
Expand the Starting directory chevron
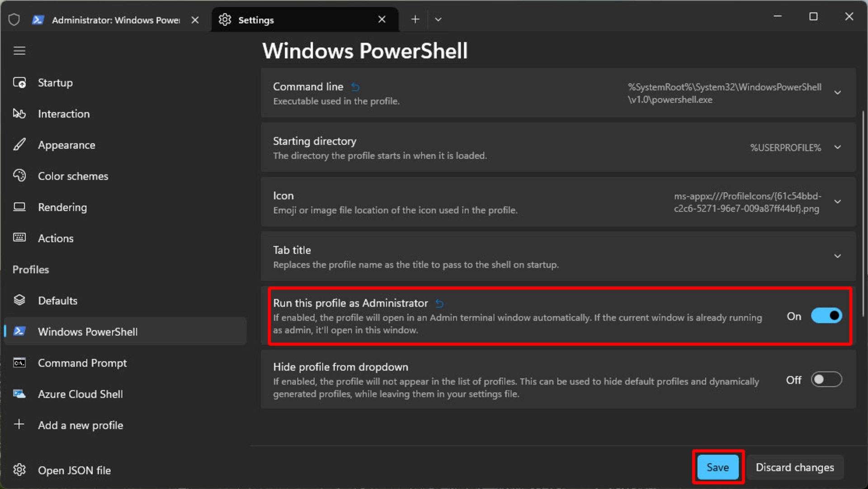[838, 147]
